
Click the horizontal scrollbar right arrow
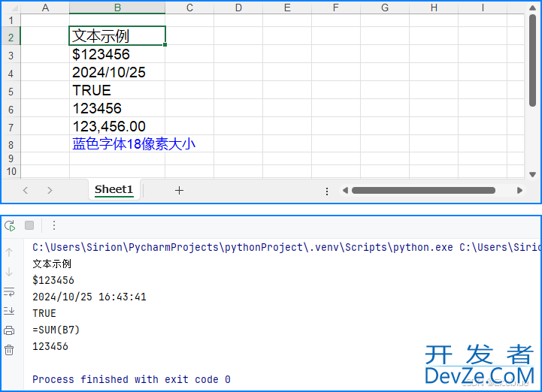pos(519,190)
